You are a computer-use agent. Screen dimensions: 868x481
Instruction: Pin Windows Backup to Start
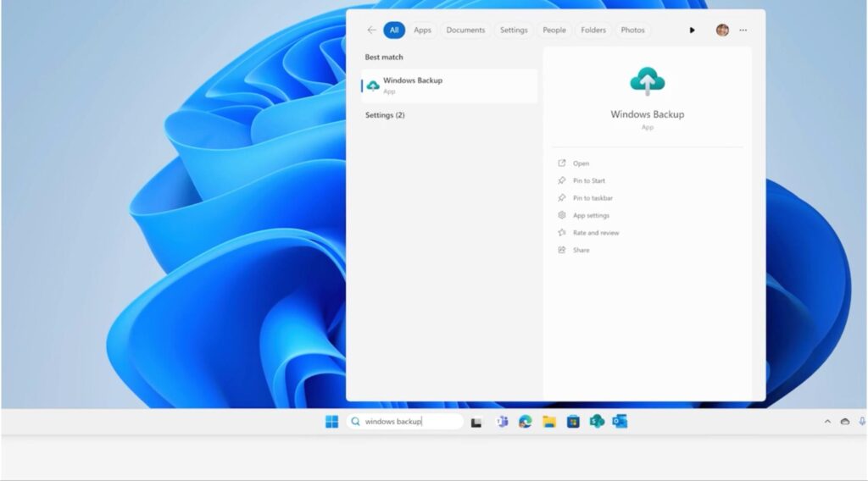[588, 181]
